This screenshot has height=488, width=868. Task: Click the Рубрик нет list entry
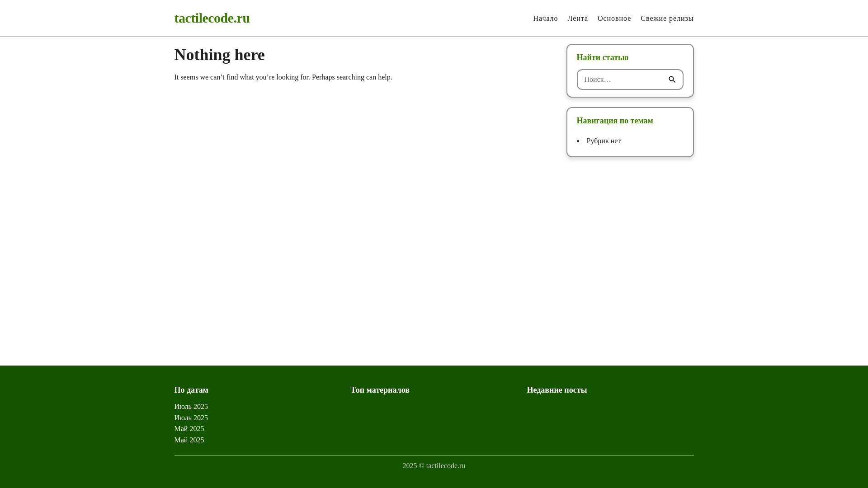(604, 141)
